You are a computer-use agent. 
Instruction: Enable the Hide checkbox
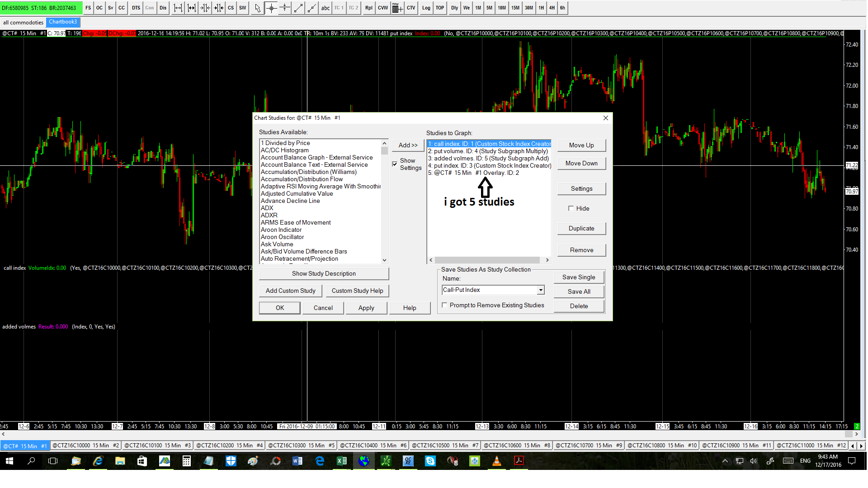(x=571, y=208)
